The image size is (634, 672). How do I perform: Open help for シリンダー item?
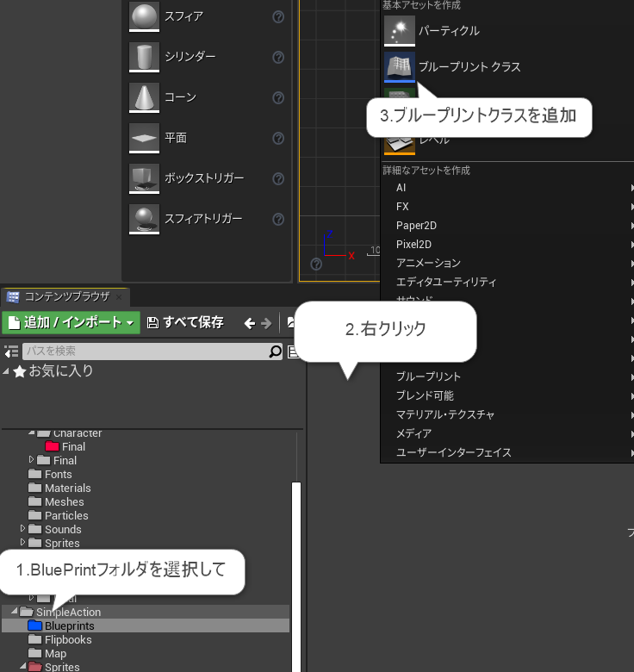pos(278,57)
